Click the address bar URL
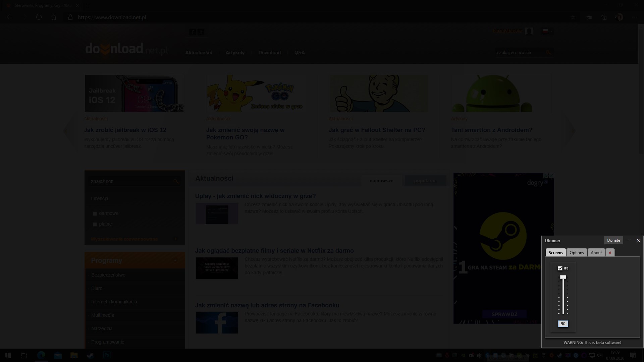 [112, 17]
